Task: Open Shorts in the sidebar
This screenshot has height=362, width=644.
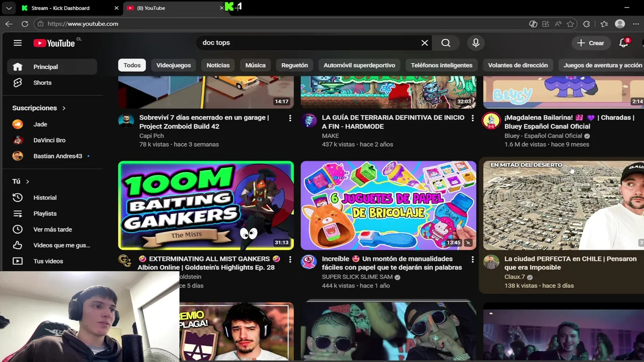Action: click(x=52, y=82)
